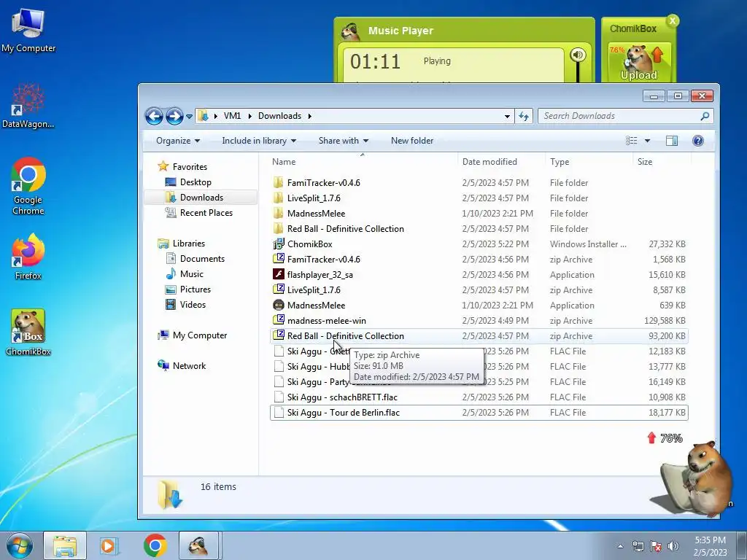The width and height of the screenshot is (747, 560).
Task: Select the Videos library
Action: coord(193,304)
